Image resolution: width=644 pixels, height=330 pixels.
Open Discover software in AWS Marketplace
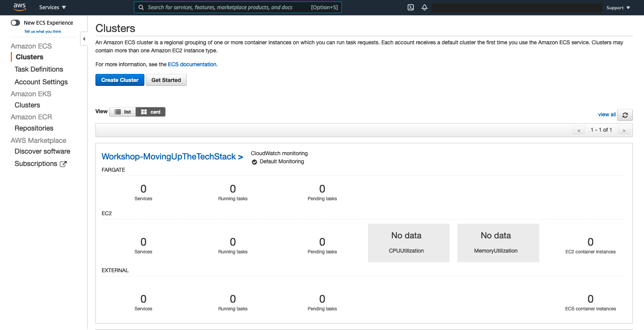[x=42, y=151]
